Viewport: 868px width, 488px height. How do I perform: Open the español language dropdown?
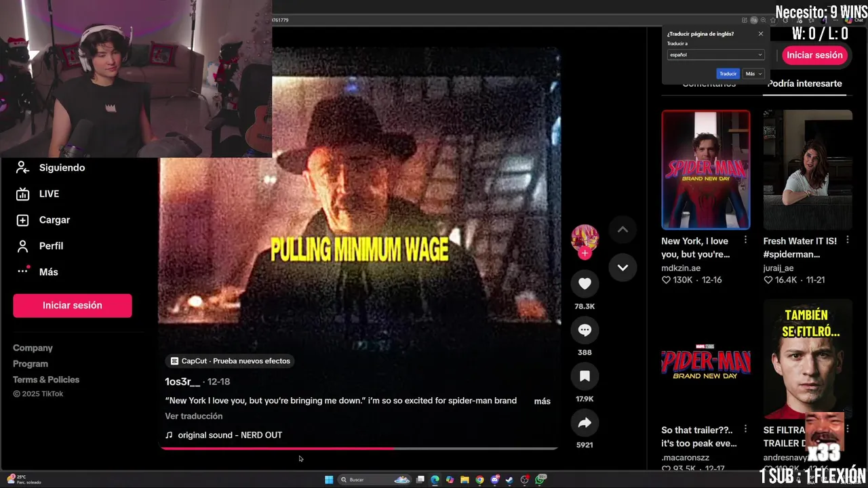(716, 55)
